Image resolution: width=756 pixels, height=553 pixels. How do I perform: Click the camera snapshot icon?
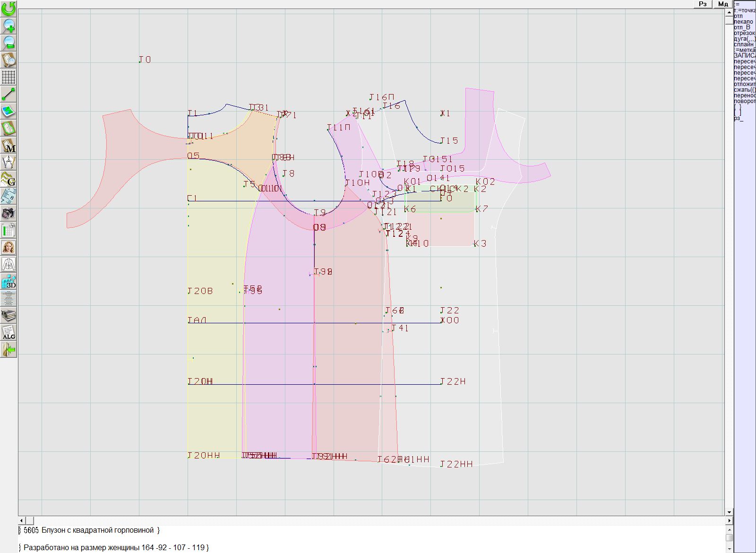pyautogui.click(x=9, y=213)
